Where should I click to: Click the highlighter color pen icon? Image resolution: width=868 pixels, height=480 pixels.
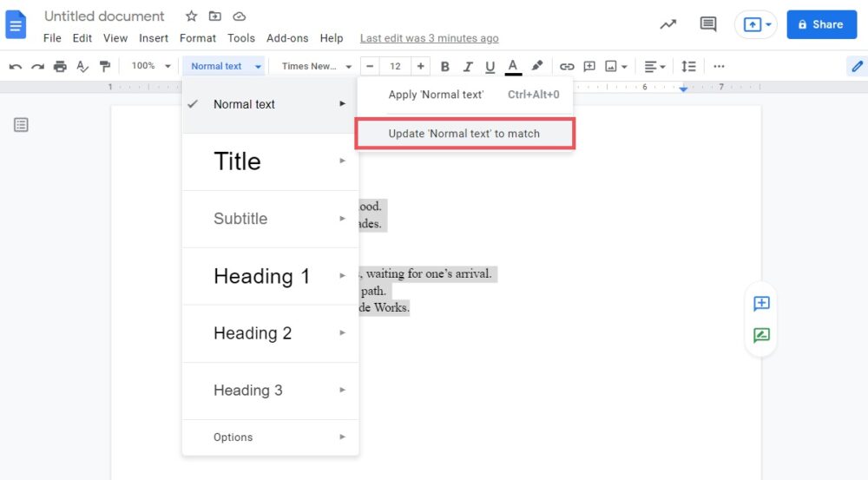[x=536, y=66]
